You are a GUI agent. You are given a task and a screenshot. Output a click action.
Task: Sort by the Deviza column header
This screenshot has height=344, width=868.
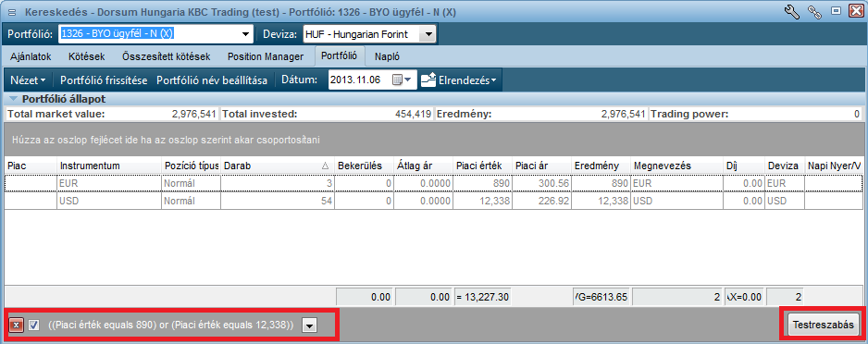point(785,166)
